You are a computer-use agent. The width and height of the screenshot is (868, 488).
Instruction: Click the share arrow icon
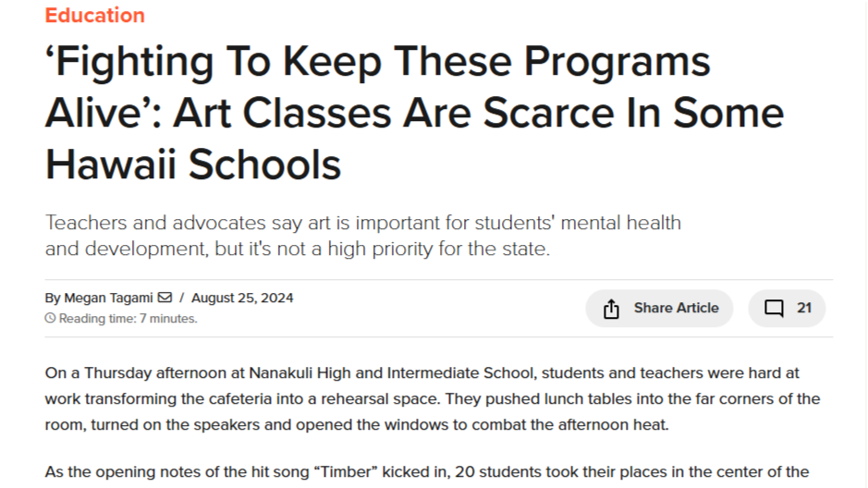pos(611,309)
